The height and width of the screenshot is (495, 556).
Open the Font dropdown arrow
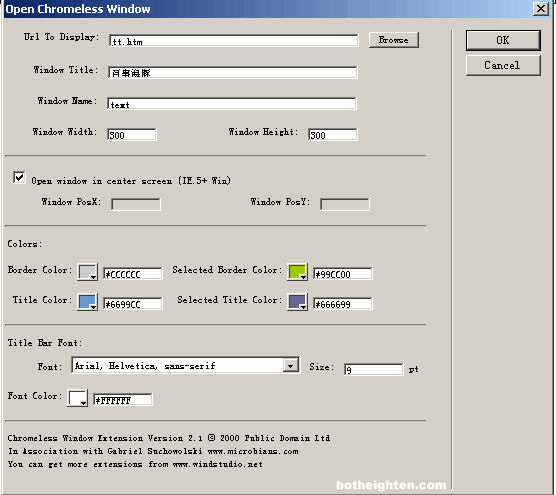290,366
